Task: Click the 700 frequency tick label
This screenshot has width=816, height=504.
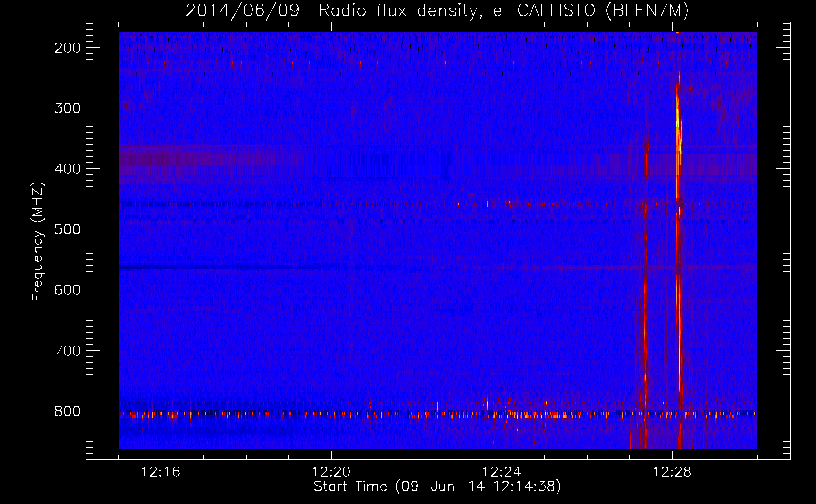Action: 67,351
